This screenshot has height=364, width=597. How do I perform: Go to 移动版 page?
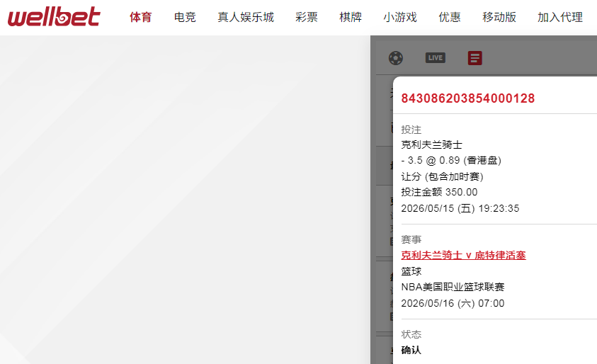pos(499,17)
